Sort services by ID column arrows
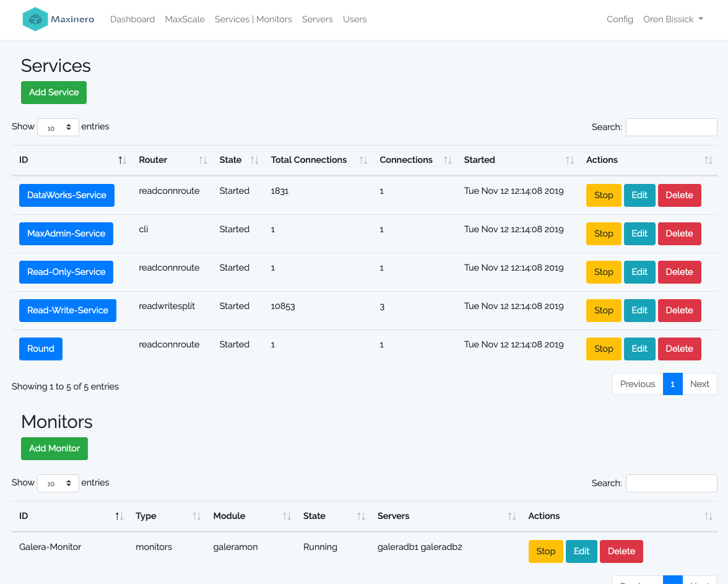Screen dimensions: 728x584 point(122,160)
